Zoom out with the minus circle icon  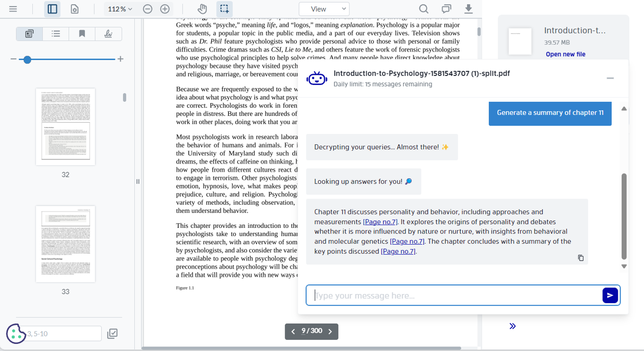[x=148, y=9]
